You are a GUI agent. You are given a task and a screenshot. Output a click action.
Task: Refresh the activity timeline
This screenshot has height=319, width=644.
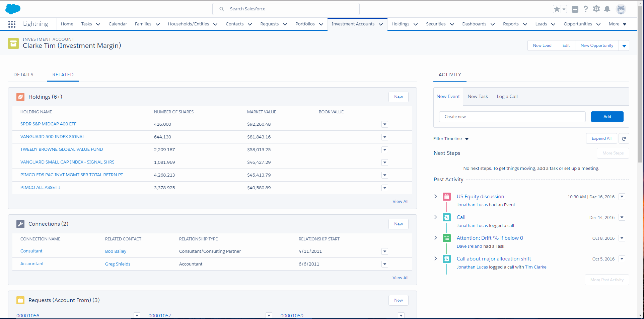624,138
